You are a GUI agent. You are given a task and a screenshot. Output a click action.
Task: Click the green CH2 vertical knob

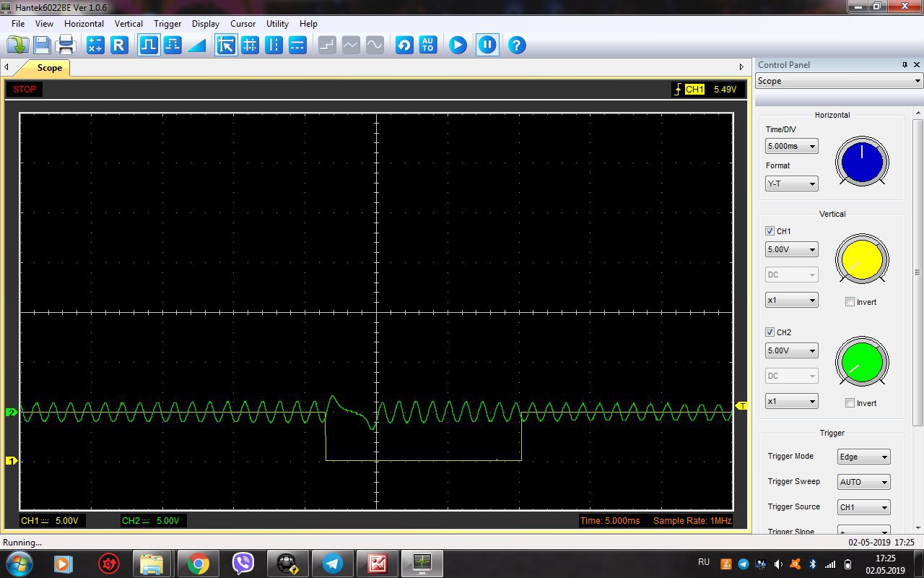click(862, 362)
